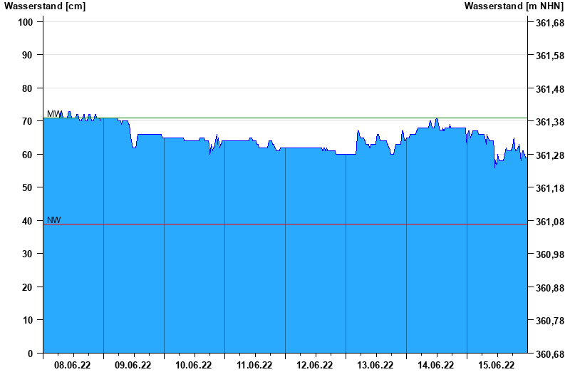Click the 70 value on the left axis

tap(28, 121)
